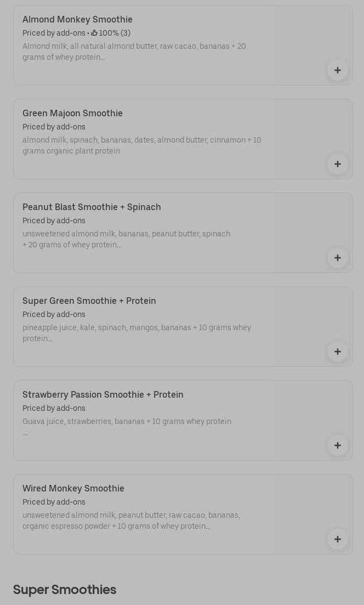Viewport: 364px width, 605px height.
Task: Open Peanut Blast Smoothie + Spinach title
Action: pos(92,207)
